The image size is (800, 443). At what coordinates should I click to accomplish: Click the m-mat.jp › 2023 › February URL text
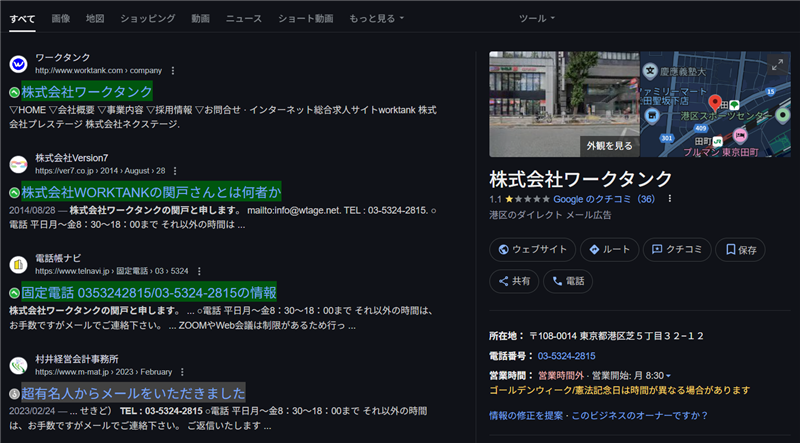(104, 372)
